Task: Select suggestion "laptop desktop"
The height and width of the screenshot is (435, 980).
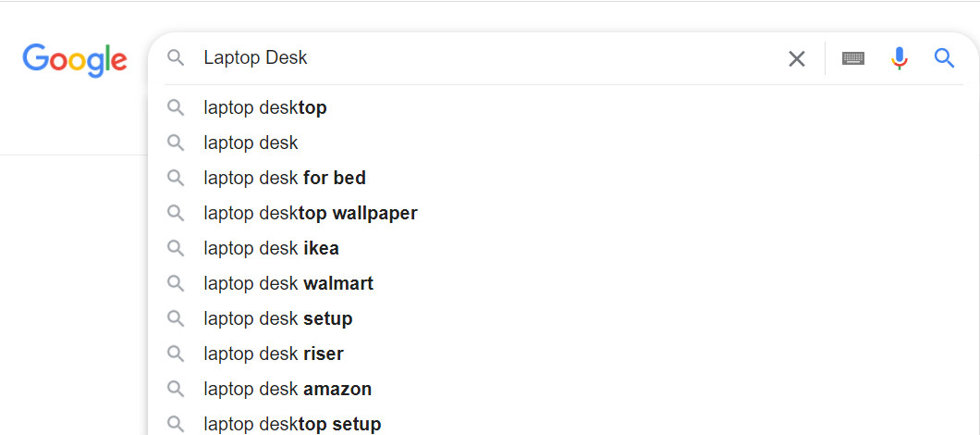Action: pos(265,108)
